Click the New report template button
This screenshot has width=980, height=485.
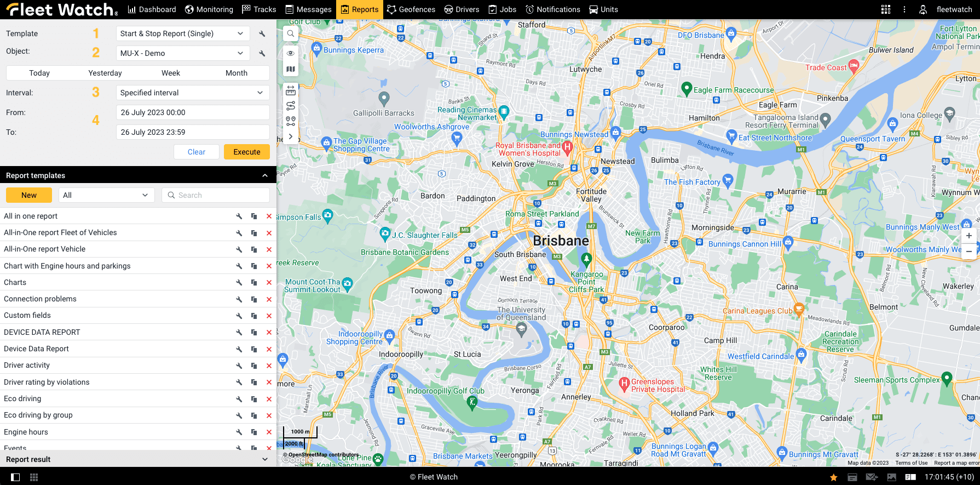[29, 195]
